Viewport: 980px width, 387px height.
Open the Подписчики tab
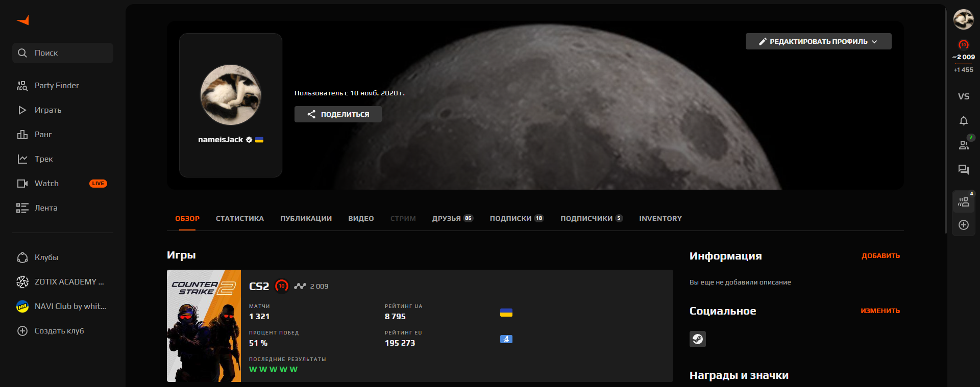(x=592, y=218)
